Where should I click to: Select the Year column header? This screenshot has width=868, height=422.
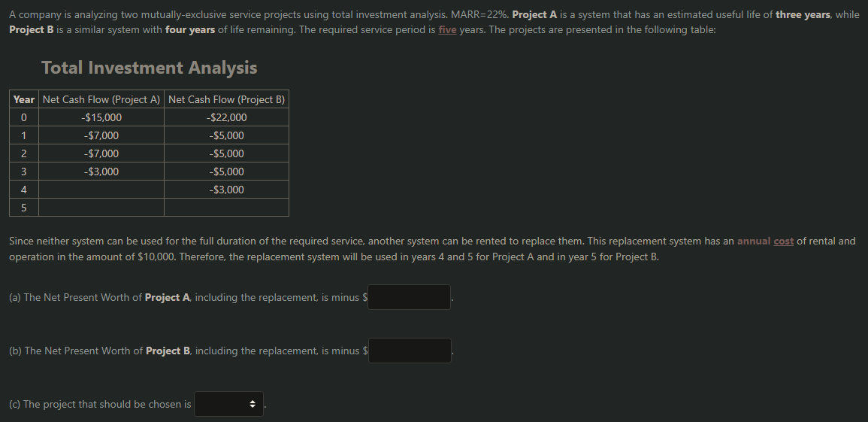pyautogui.click(x=24, y=99)
